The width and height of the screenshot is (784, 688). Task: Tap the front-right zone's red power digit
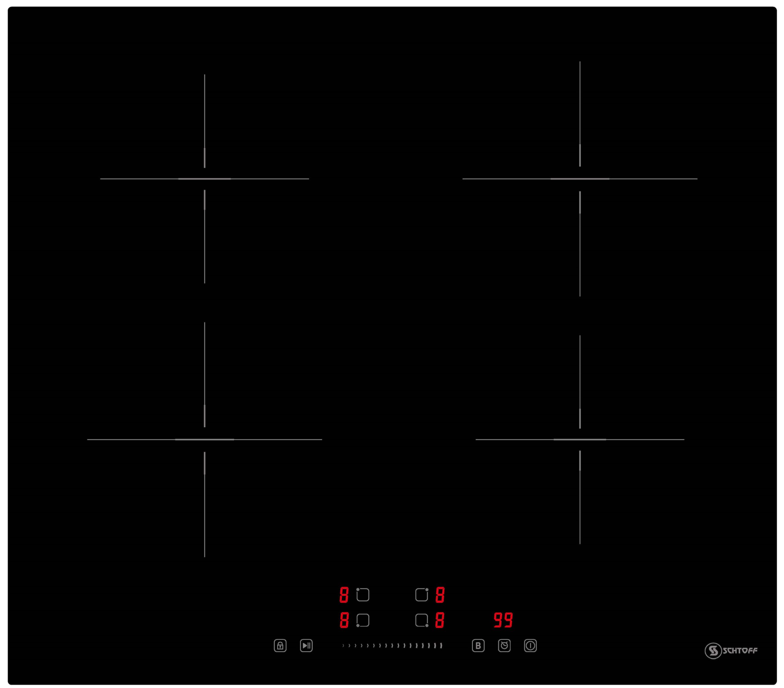(440, 620)
